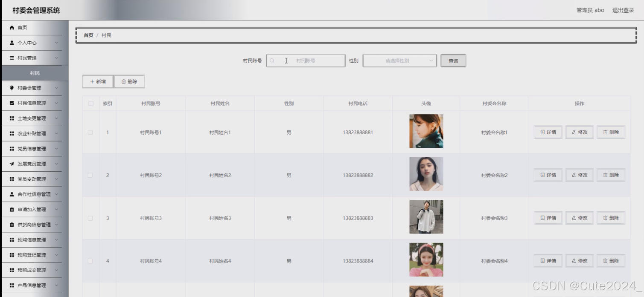Click the grid icon next to 产品信息管理

tap(12, 285)
